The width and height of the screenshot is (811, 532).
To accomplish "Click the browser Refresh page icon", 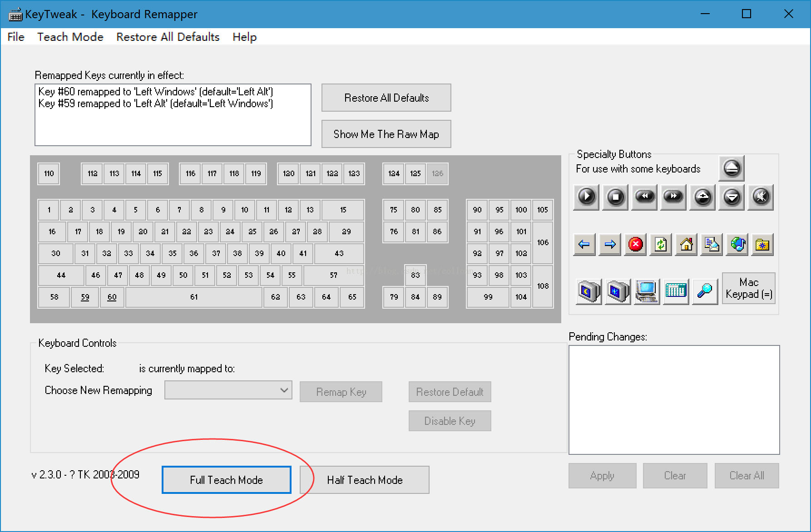I will 661,245.
